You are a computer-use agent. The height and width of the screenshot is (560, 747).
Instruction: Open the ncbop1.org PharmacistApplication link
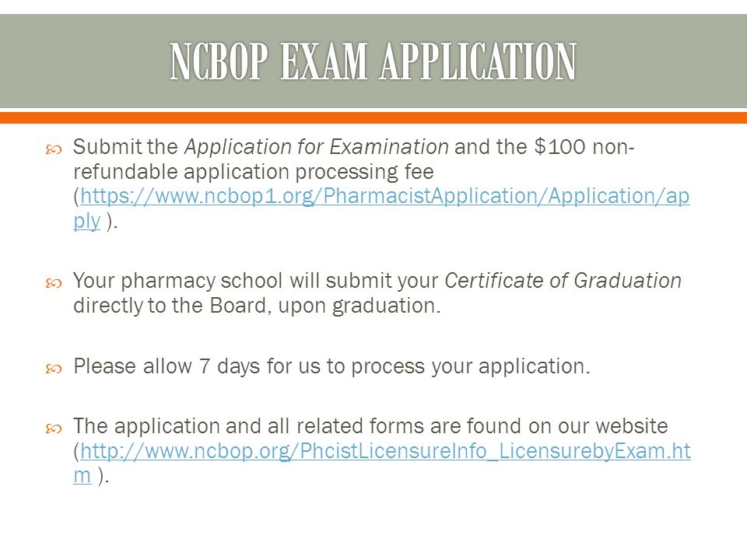pyautogui.click(x=385, y=196)
